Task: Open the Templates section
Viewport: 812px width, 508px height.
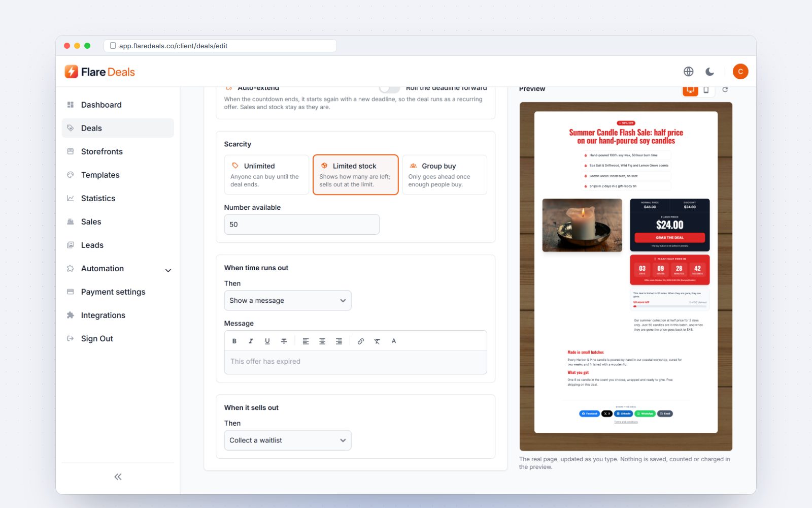Action: click(118, 175)
